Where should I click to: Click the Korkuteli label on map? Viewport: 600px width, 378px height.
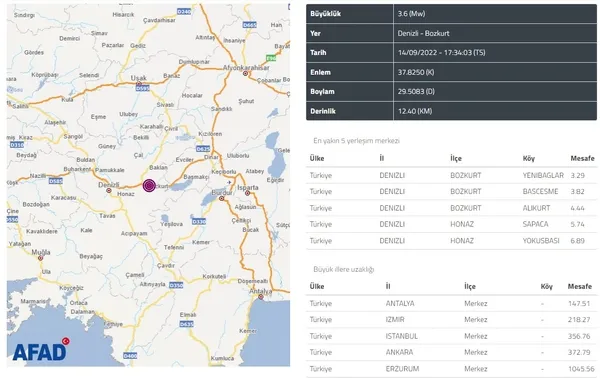click(x=214, y=276)
